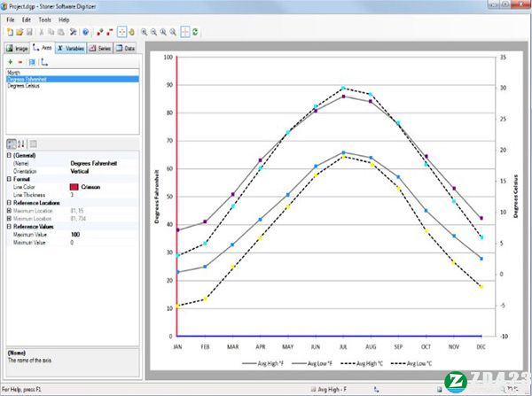
Task: Edit the Line Thickness value 3
Action: (104, 195)
